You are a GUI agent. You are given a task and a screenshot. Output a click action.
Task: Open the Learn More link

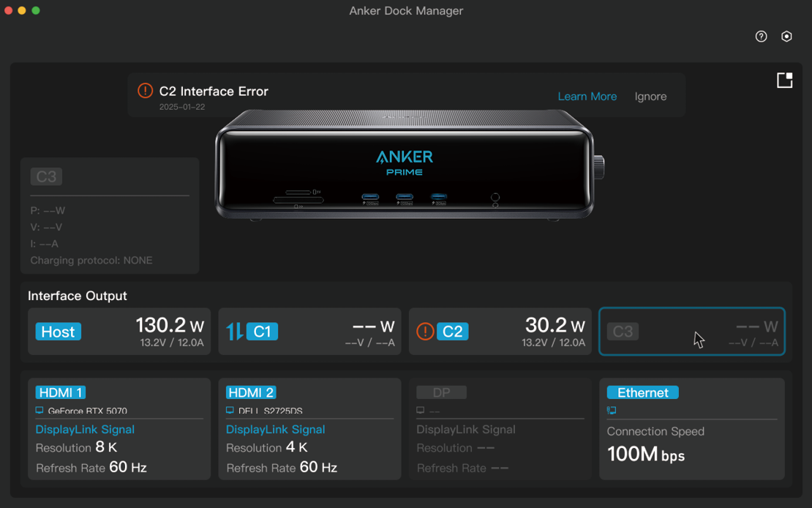[x=587, y=97]
